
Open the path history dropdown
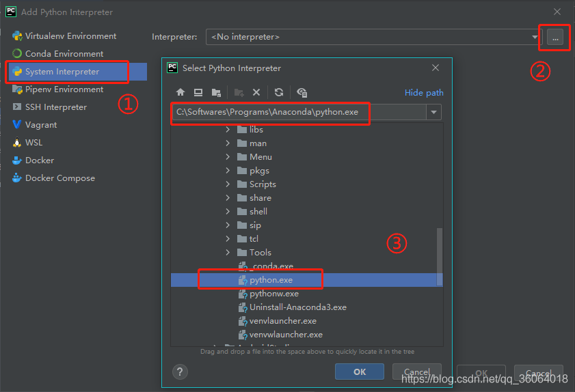[433, 112]
